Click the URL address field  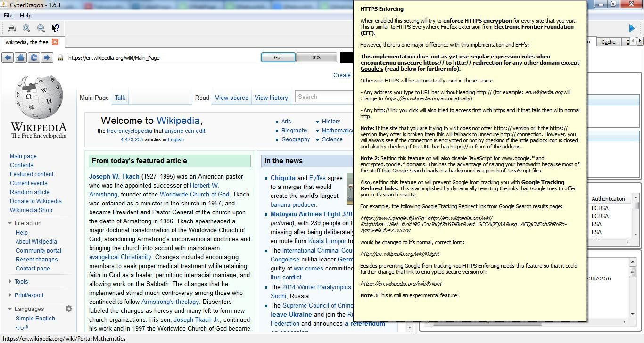(x=163, y=57)
